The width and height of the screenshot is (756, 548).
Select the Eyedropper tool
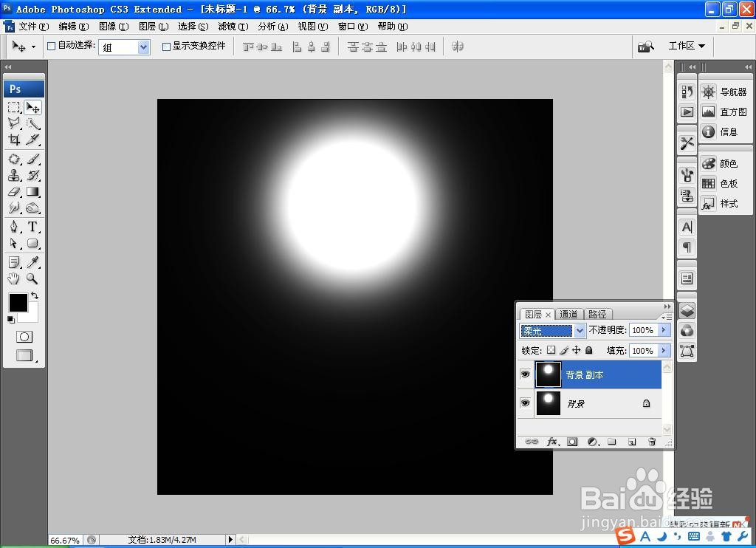click(x=32, y=262)
